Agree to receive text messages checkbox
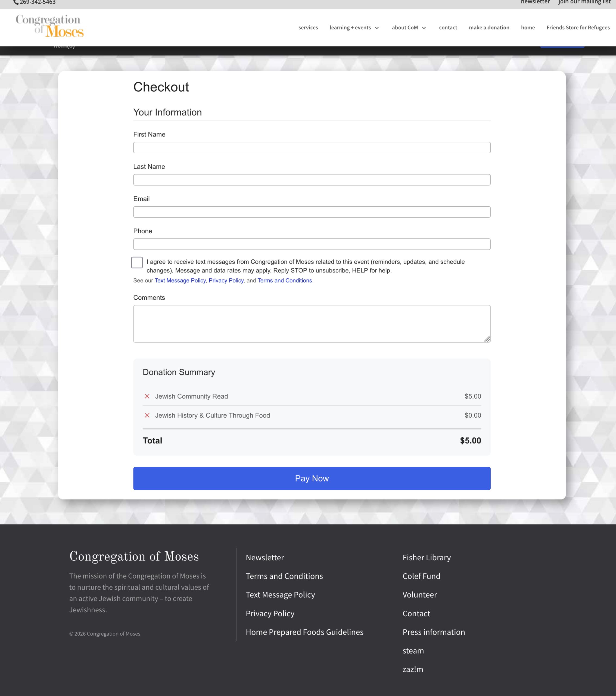Screen dimensions: 616x696 pyautogui.click(x=137, y=263)
